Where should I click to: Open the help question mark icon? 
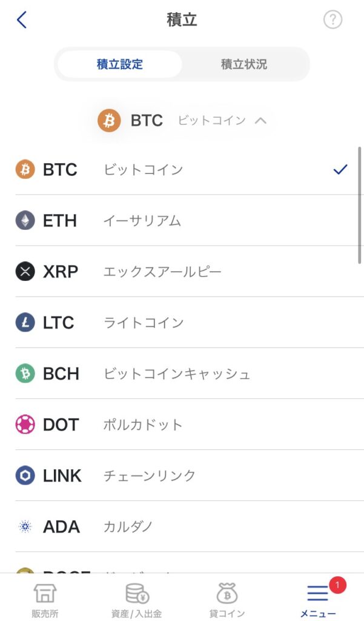[333, 20]
